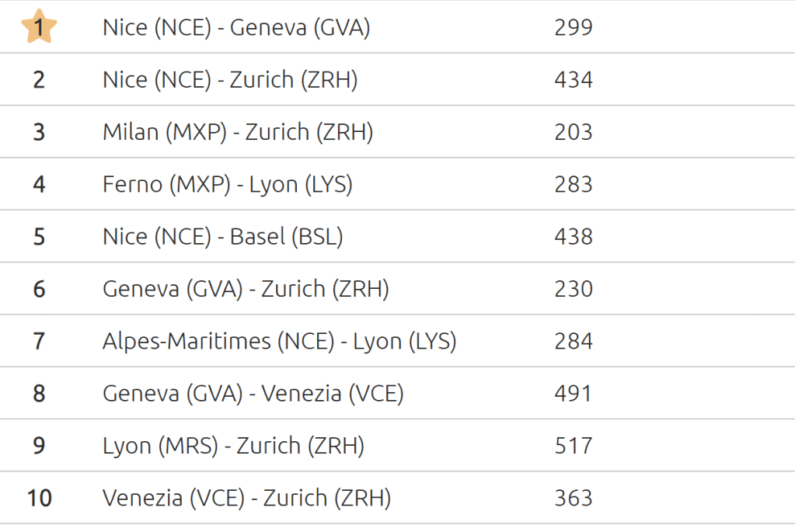Click the Lyon (MRS) - Zurich (ZRH) route

(233, 446)
